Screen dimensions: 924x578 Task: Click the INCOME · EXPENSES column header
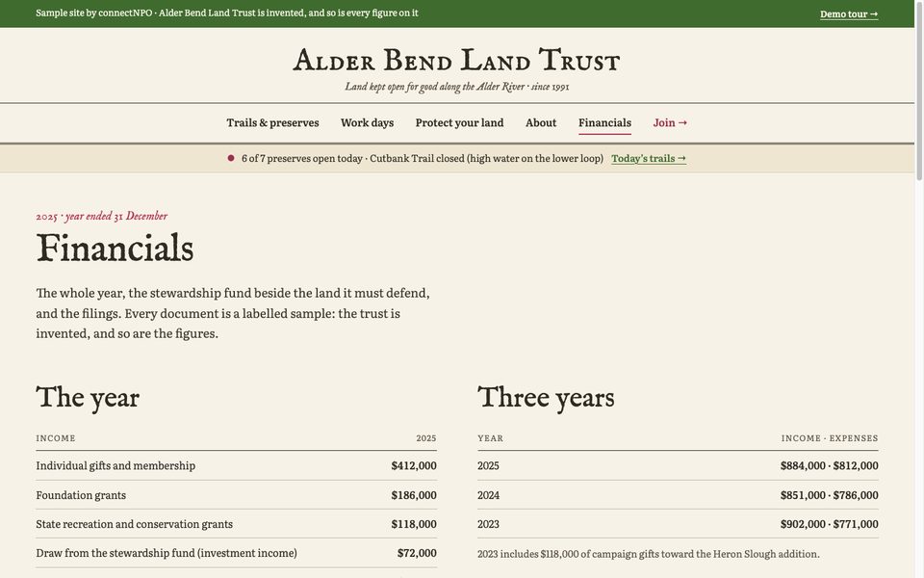click(x=830, y=438)
